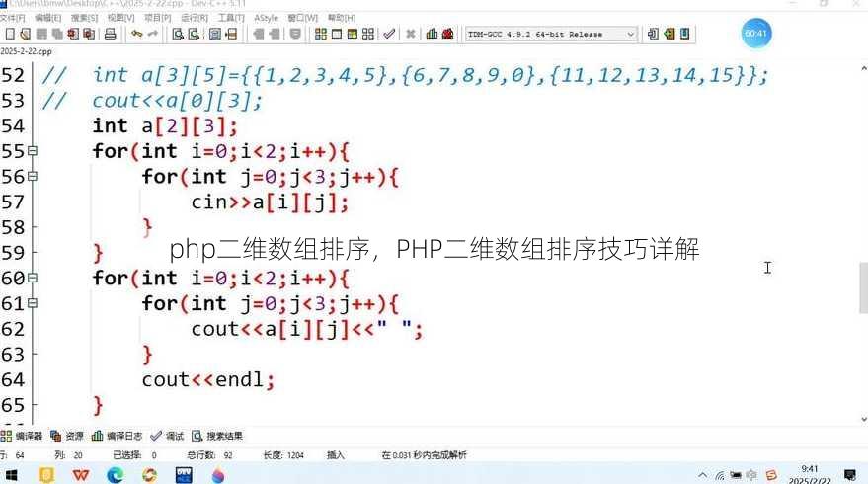Click the Rebuild All toolbar icon
The image size is (868, 484).
click(x=368, y=34)
